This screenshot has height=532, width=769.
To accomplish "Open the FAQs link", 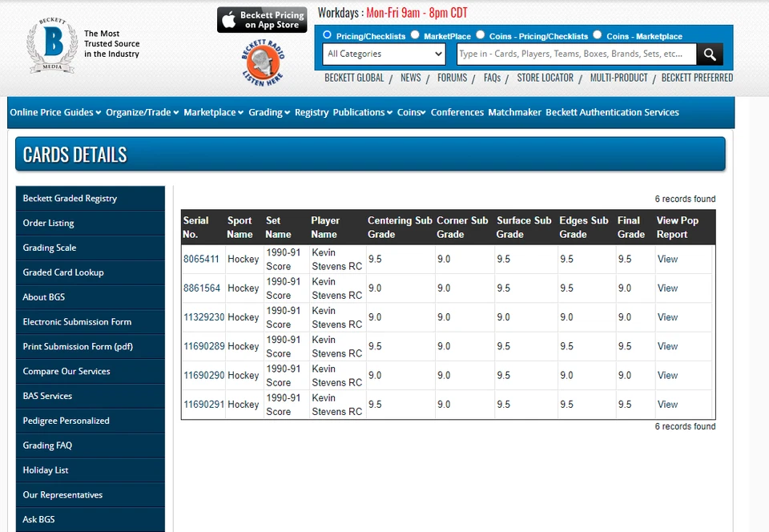I will 492,78.
